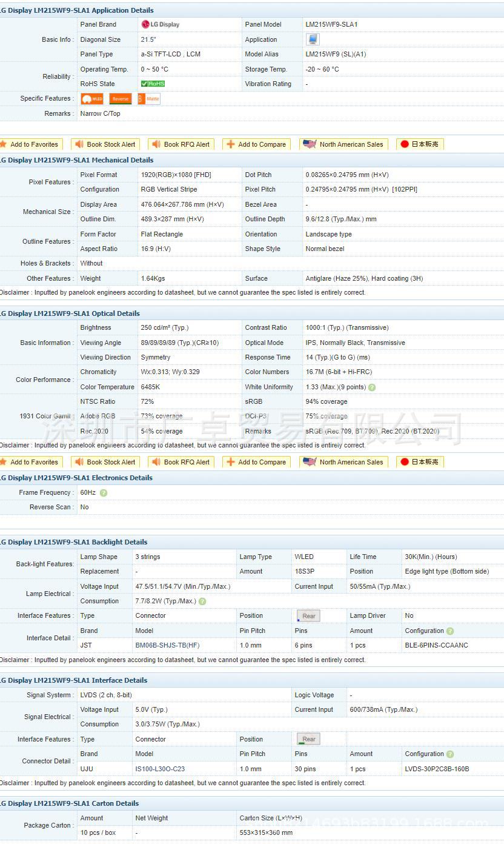The height and width of the screenshot is (844, 504).
Task: Click the WLED feature icon
Action: (x=92, y=99)
